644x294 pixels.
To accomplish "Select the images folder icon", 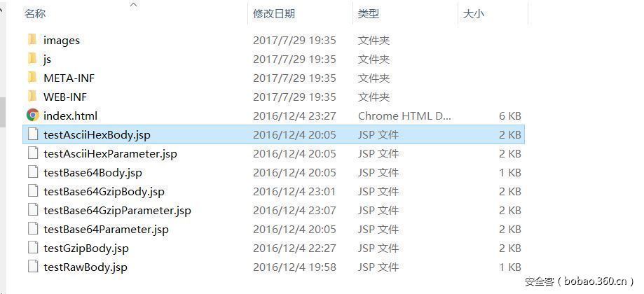I will coord(32,40).
